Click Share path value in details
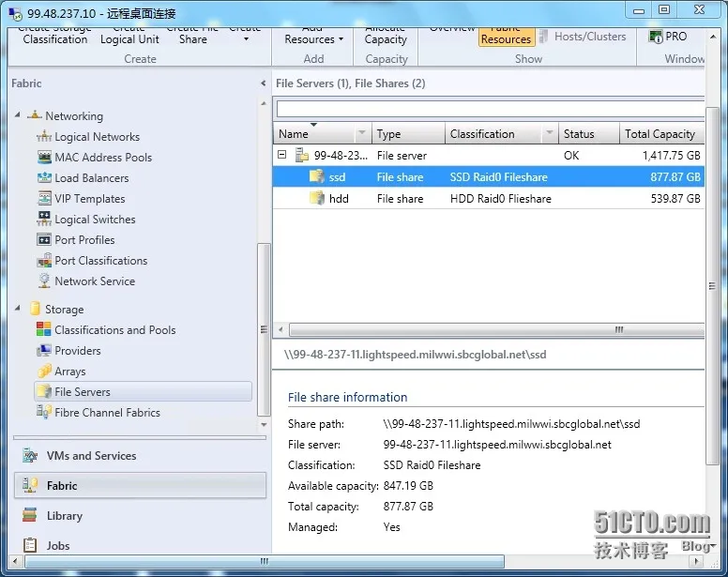The width and height of the screenshot is (728, 577). [x=511, y=423]
